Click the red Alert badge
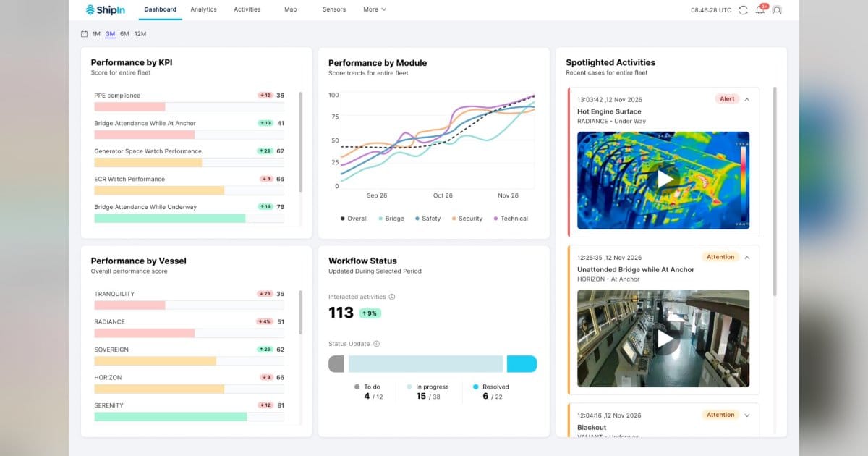The height and width of the screenshot is (456, 868). click(727, 99)
